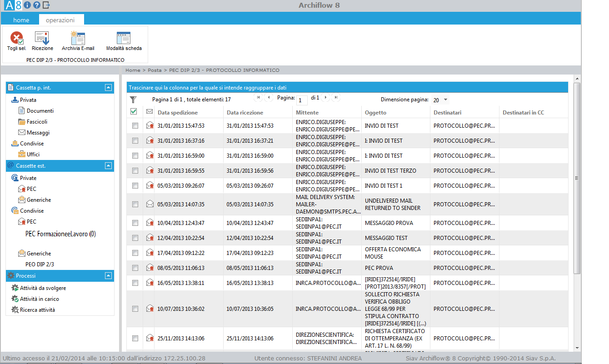The image size is (609, 364).
Task: Check the MESSAGGIO PROVA row checkbox
Action: pyautogui.click(x=135, y=223)
